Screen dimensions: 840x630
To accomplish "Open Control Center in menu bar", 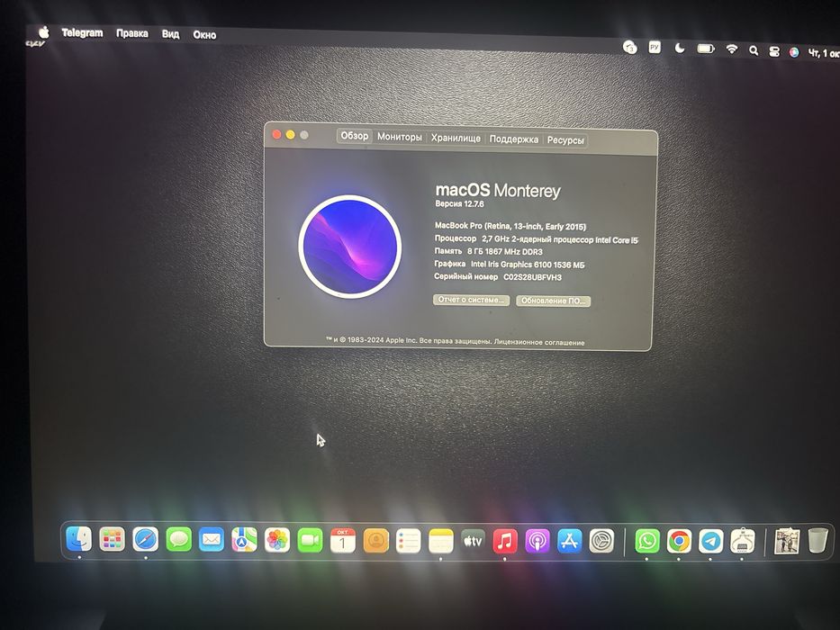I will 773,51.
